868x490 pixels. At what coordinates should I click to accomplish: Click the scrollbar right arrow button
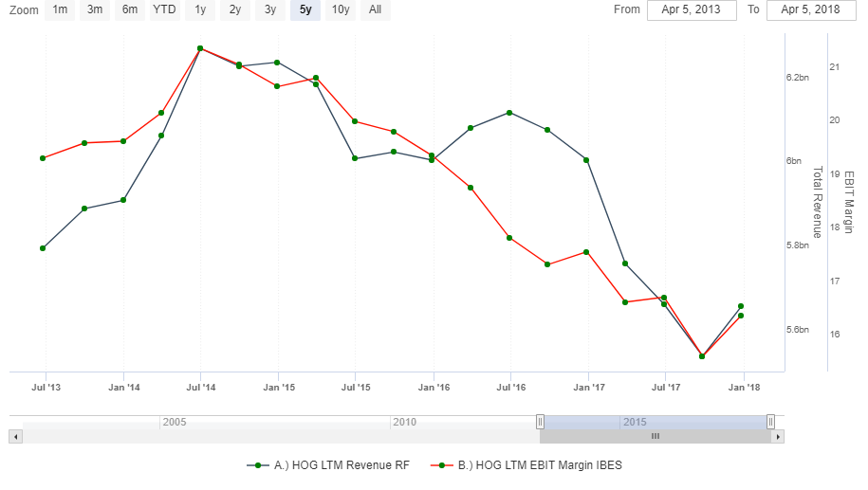[x=778, y=437]
